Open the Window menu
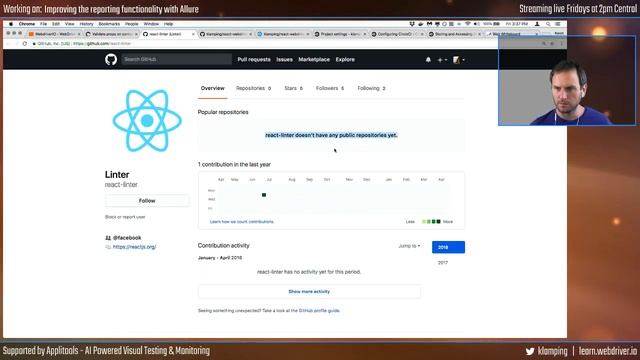The image size is (640, 360). (x=151, y=24)
